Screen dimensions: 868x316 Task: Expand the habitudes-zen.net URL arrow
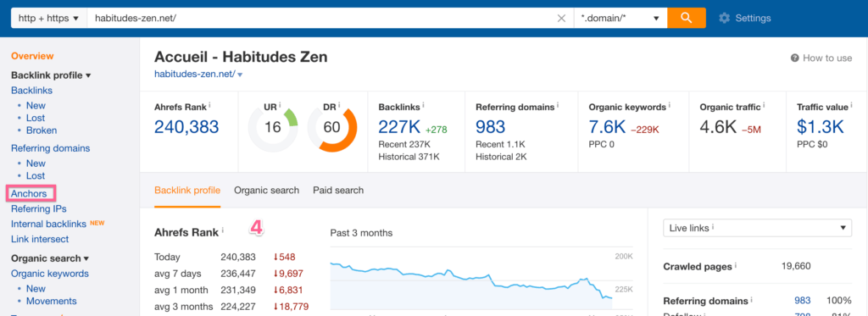click(240, 75)
